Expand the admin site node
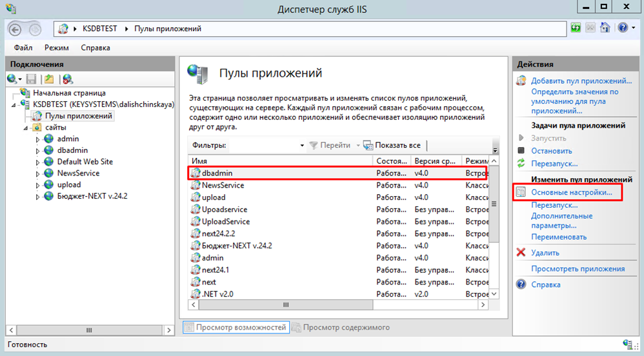 [37, 139]
